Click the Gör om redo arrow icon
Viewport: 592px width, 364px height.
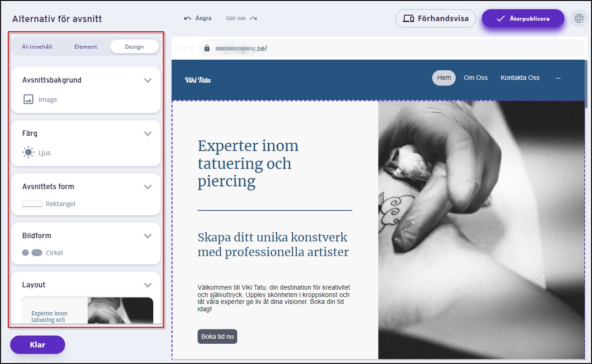pyautogui.click(x=253, y=18)
